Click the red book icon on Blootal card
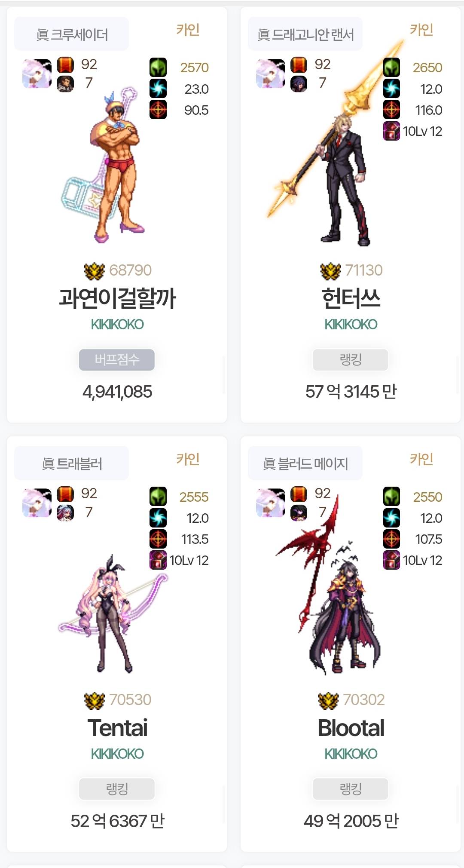 [x=299, y=494]
